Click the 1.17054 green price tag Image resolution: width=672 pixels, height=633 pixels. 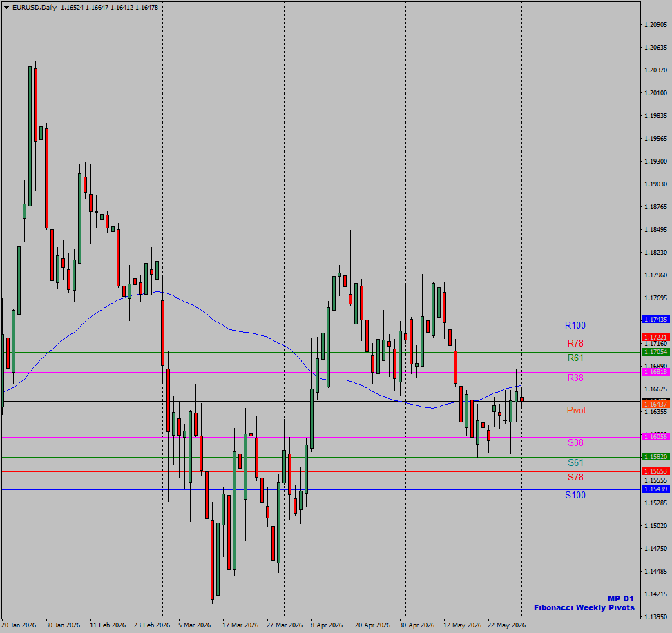tap(655, 351)
